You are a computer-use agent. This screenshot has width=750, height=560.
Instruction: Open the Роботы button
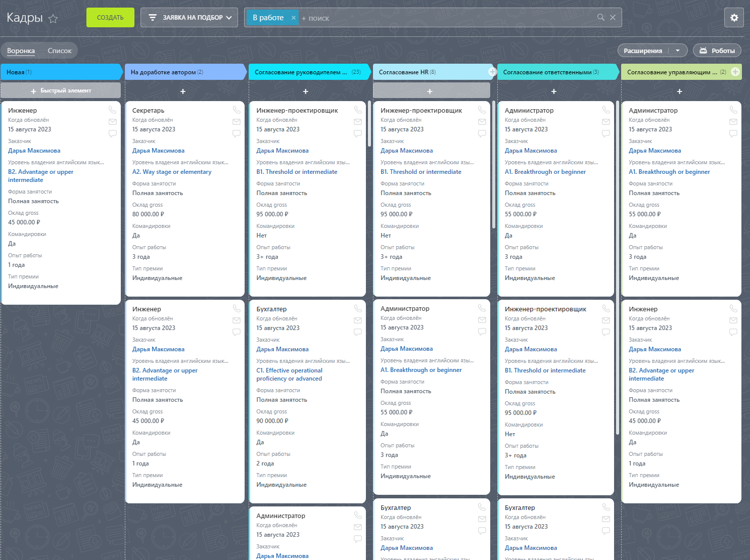717,51
